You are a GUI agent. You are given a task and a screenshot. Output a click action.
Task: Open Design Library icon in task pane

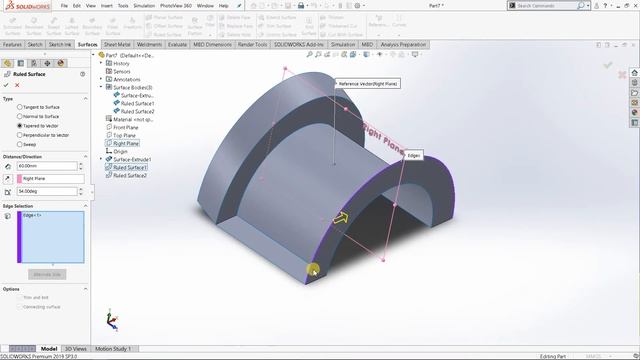[x=635, y=83]
